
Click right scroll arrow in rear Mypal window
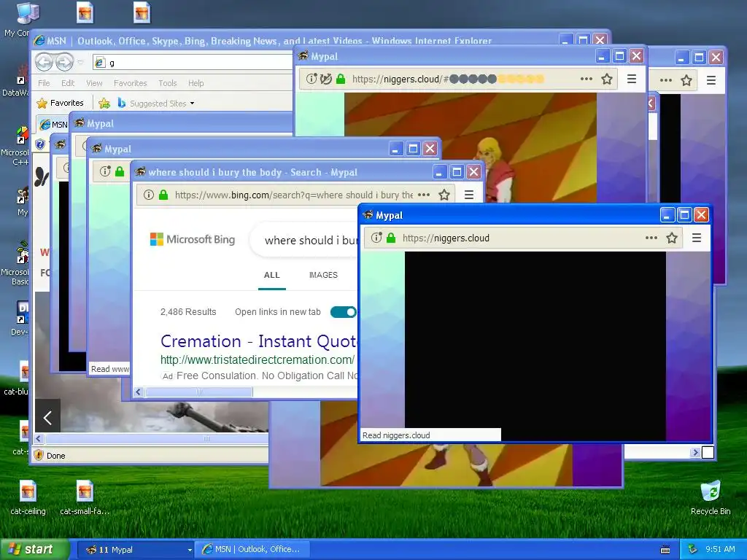(695, 452)
